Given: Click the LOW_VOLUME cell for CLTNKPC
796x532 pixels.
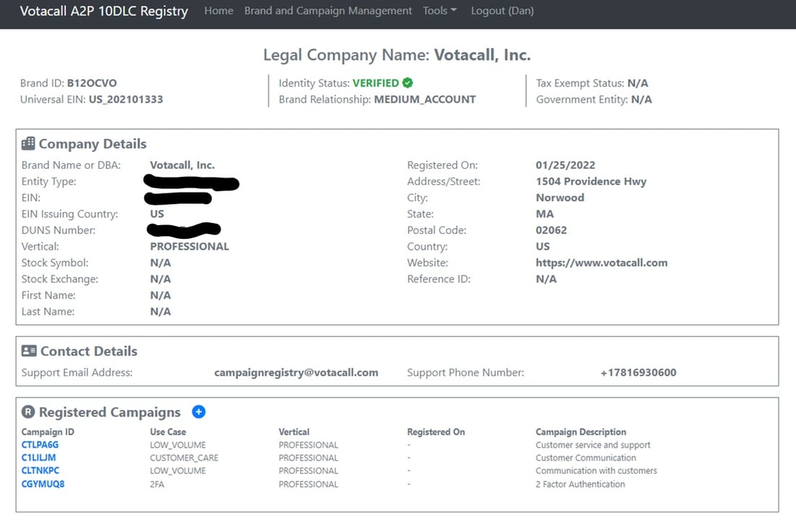Looking at the screenshot, I should 178,471.
